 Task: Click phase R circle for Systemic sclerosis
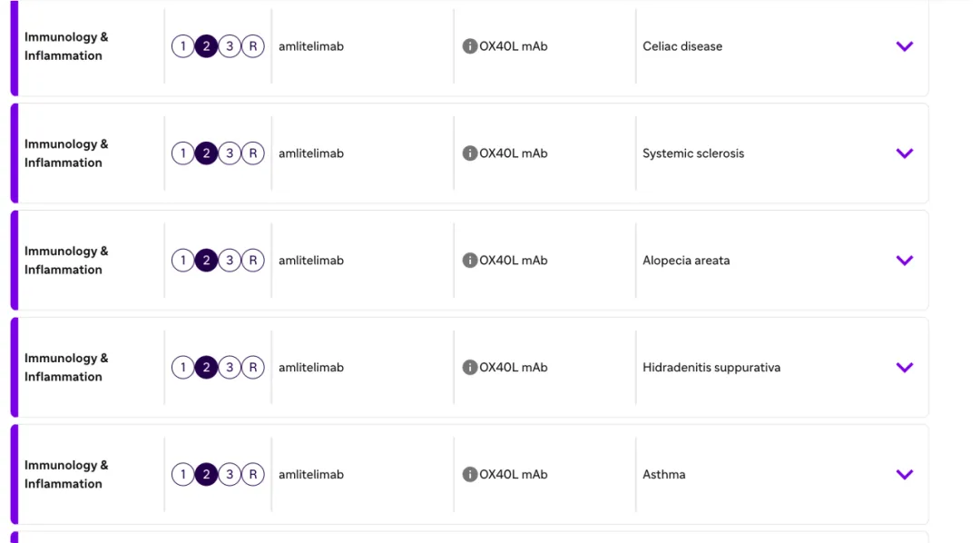[x=253, y=153]
